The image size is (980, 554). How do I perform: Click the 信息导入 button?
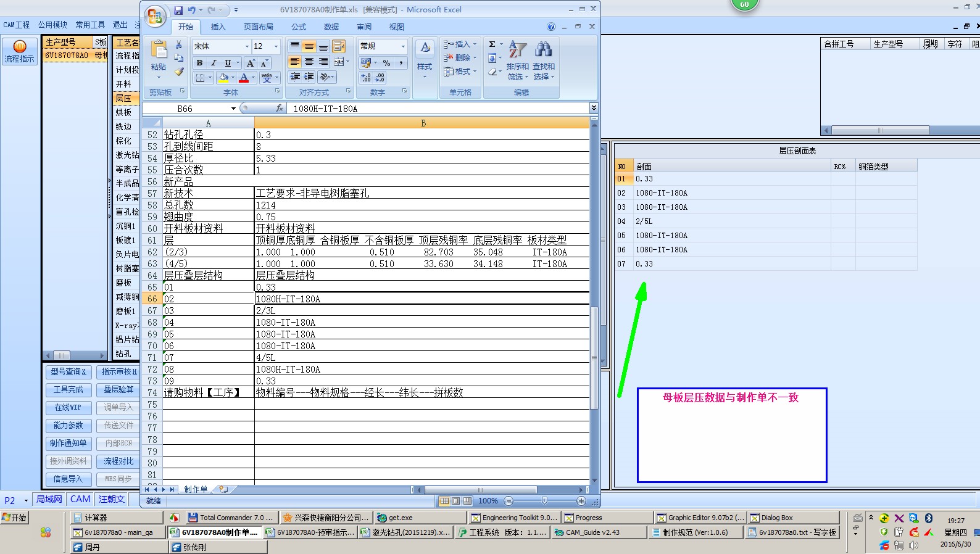(69, 479)
